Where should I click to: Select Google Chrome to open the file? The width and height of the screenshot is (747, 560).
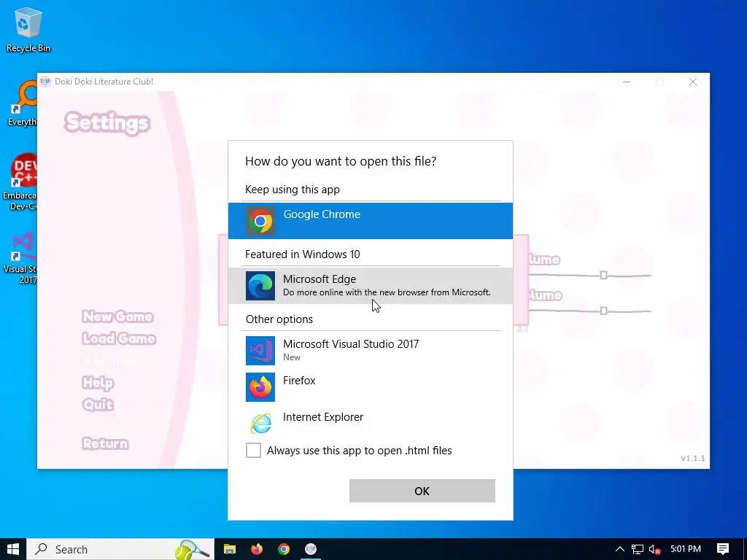click(x=370, y=220)
